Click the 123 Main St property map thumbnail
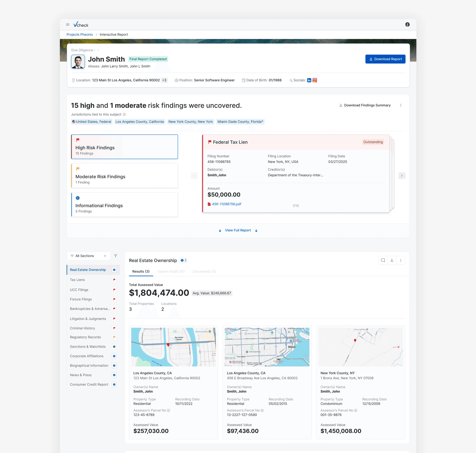Image resolution: width=476 pixels, height=453 pixels. [x=173, y=347]
